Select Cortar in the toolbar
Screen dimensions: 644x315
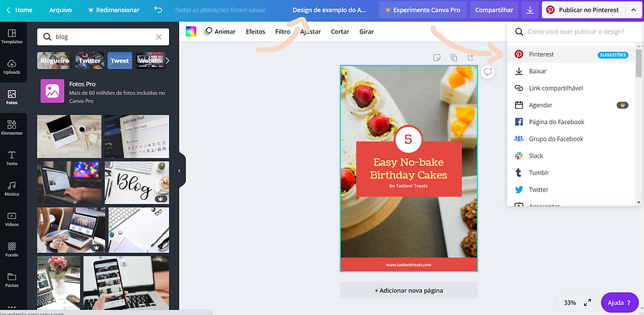tap(340, 31)
